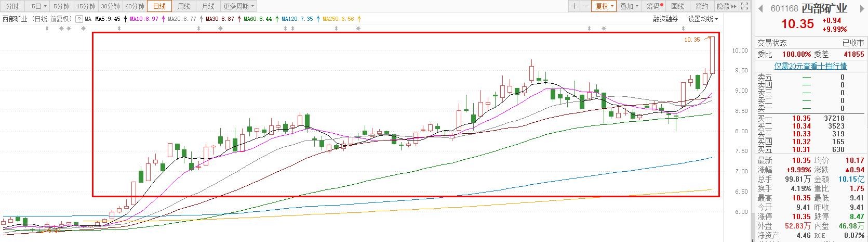Toggle 简约 simple view mode
This screenshot has height=242, width=868.
point(702,6)
